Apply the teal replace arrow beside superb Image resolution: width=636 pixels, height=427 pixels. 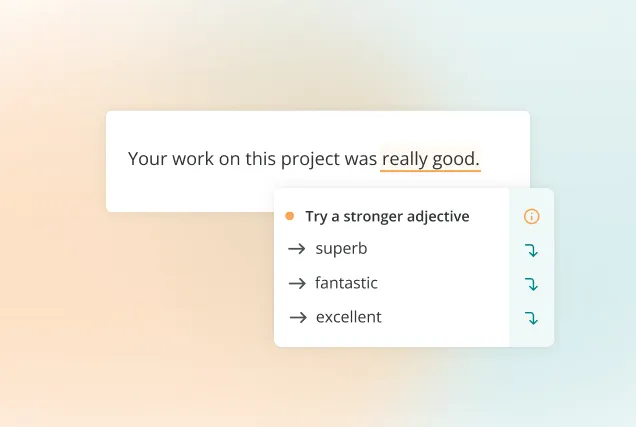531,250
